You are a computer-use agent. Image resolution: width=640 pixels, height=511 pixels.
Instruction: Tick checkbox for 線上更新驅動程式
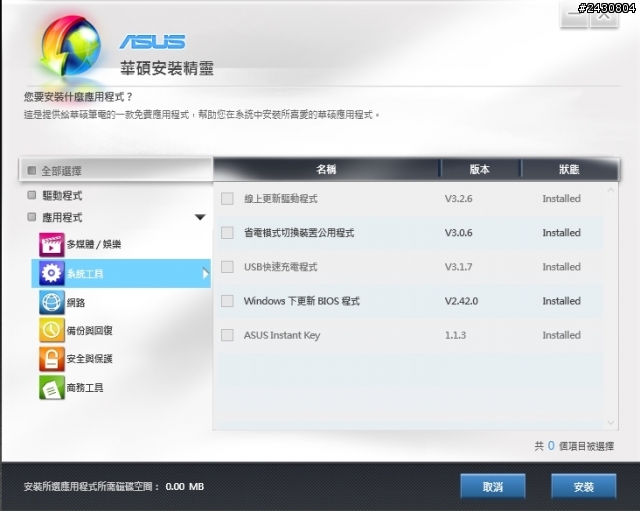click(x=227, y=199)
